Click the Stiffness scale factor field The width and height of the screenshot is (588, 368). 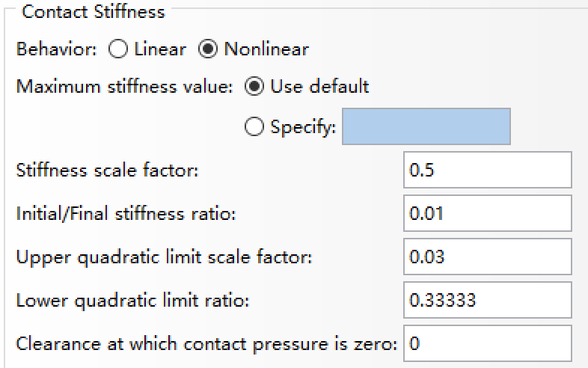(x=487, y=170)
